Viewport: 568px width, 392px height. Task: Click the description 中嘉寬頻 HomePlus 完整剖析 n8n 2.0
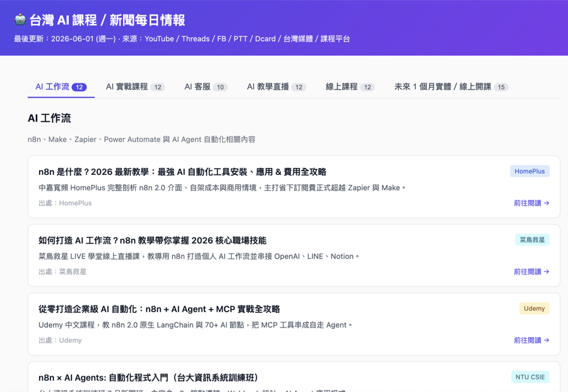(x=222, y=187)
